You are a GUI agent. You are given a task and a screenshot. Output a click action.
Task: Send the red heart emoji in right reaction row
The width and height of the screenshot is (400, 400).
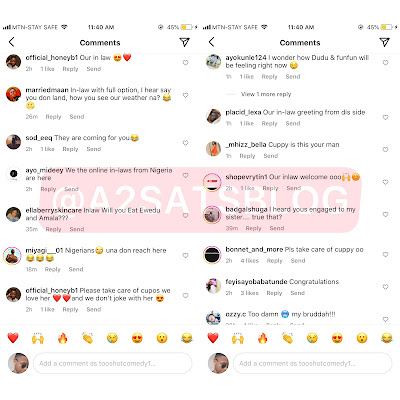(x=213, y=338)
